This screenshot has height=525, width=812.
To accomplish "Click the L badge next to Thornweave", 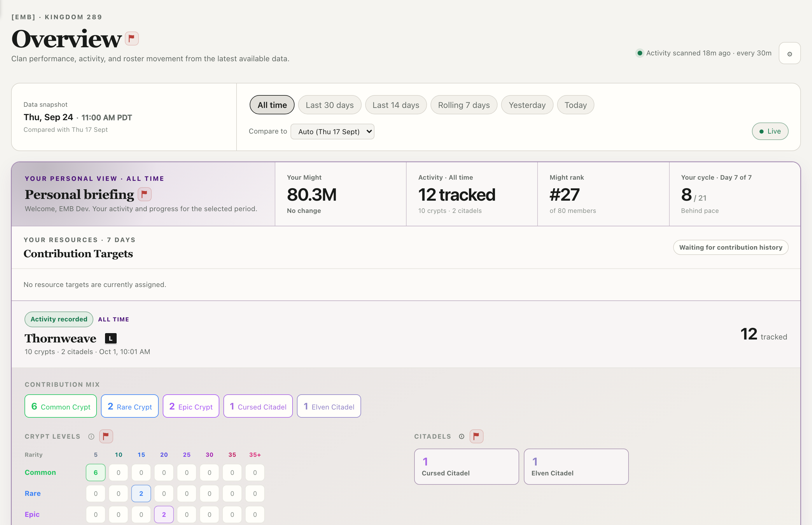I will (111, 339).
